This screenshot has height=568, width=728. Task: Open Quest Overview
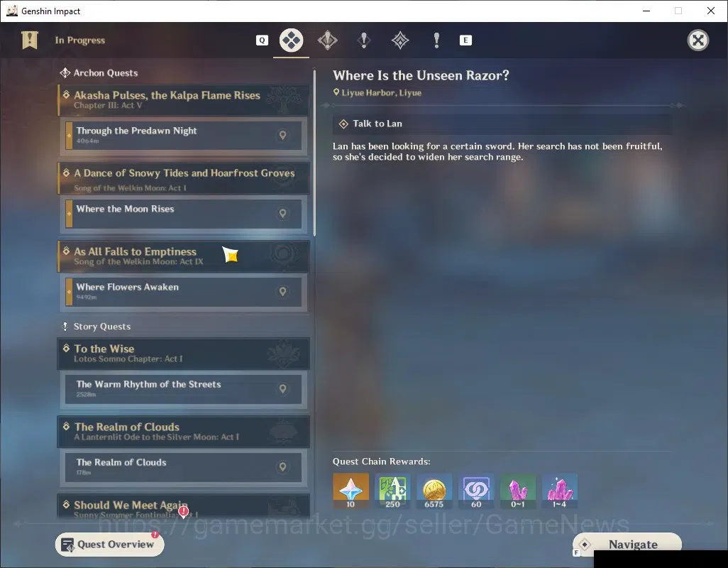point(109,545)
